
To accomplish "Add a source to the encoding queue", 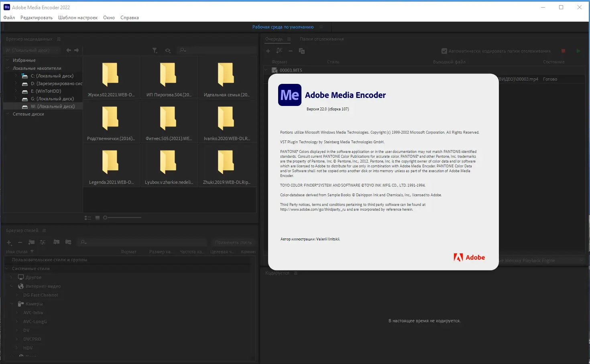I will 268,51.
